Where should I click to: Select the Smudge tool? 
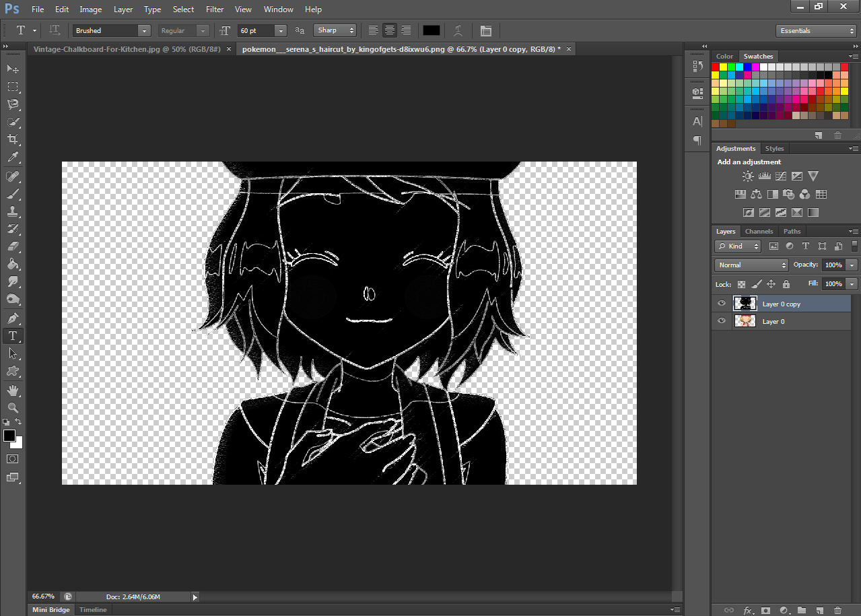13,281
